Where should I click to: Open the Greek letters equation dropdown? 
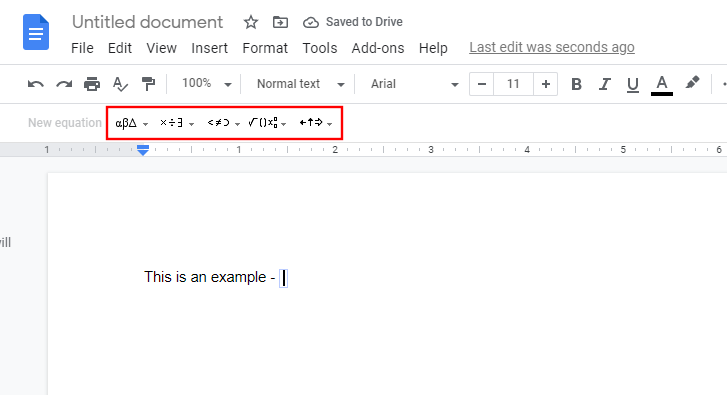pos(132,123)
